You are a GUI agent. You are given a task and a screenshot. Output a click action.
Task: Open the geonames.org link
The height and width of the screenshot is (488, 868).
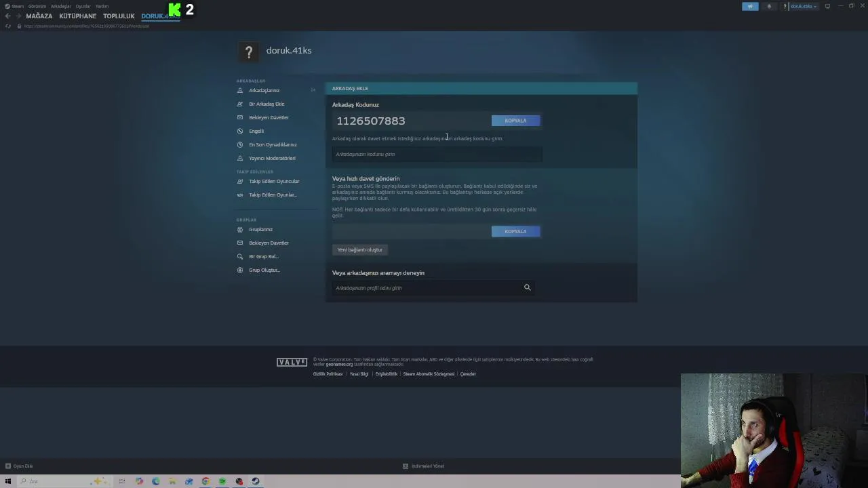pyautogui.click(x=339, y=364)
